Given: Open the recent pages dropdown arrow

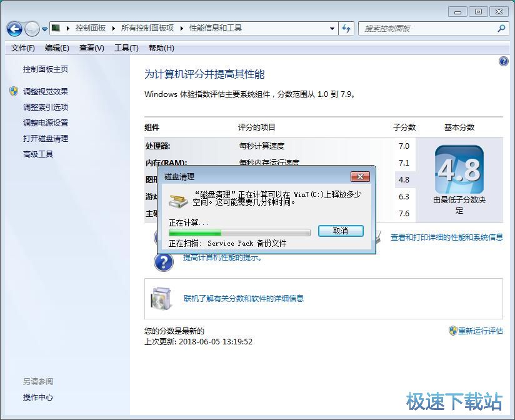Looking at the screenshot, I should coord(44,29).
